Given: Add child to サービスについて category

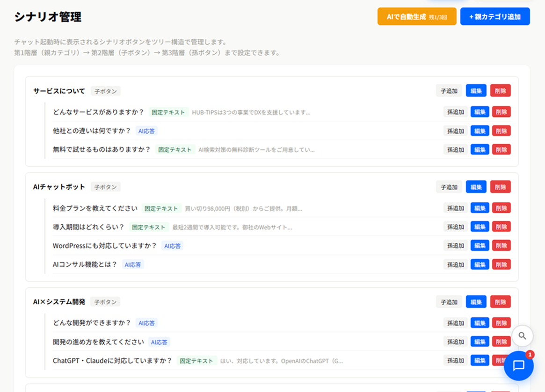Looking at the screenshot, I should coord(449,91).
